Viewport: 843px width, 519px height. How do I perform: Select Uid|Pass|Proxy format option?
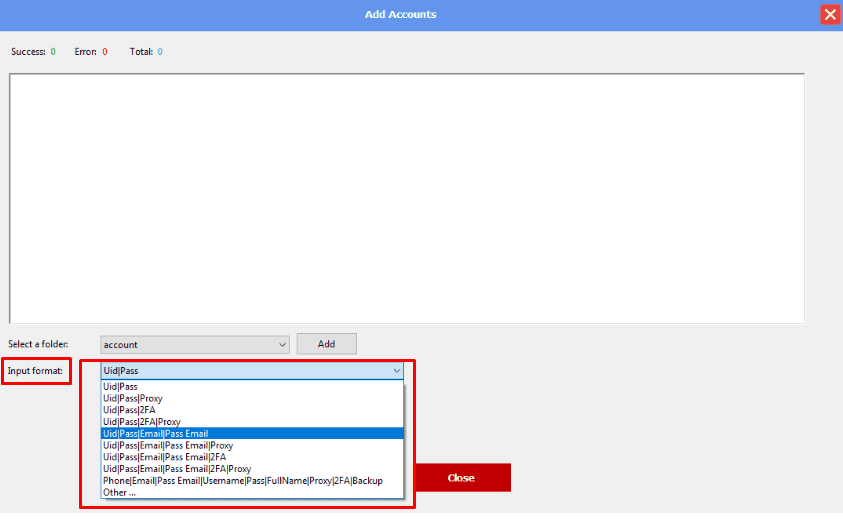(132, 398)
